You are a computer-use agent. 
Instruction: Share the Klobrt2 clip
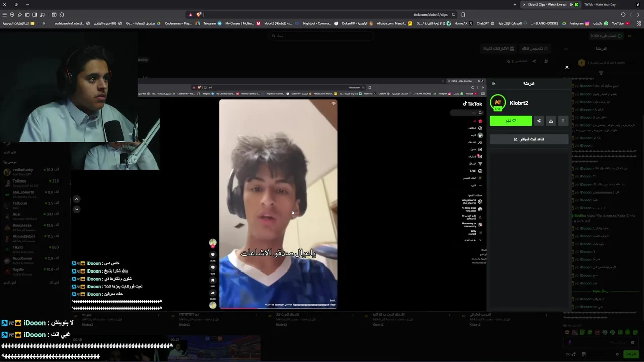[539, 121]
